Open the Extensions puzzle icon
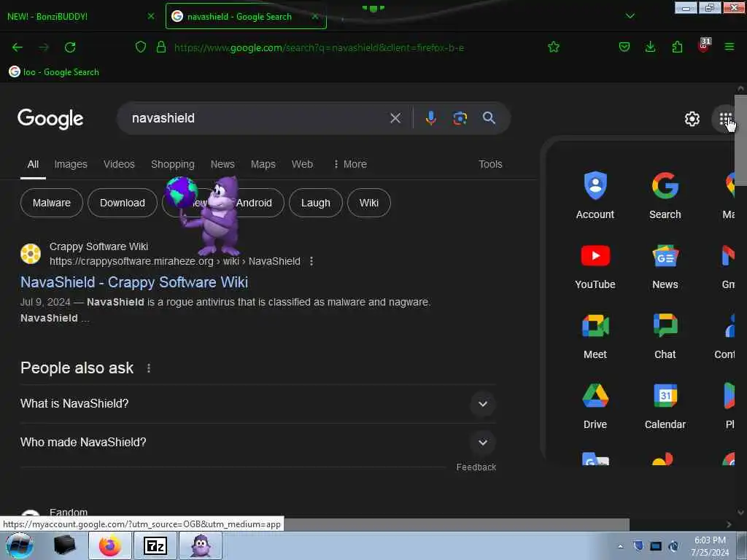This screenshot has height=560, width=747. tap(677, 47)
